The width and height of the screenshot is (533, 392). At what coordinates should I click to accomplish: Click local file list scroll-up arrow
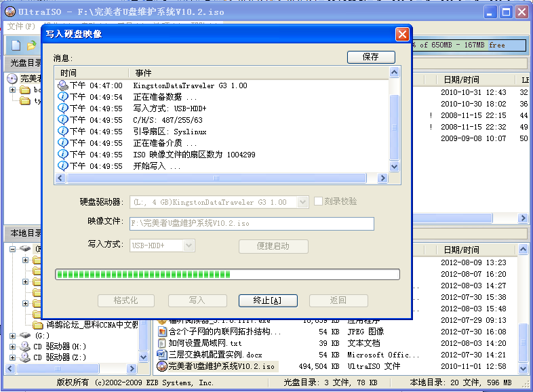523,250
